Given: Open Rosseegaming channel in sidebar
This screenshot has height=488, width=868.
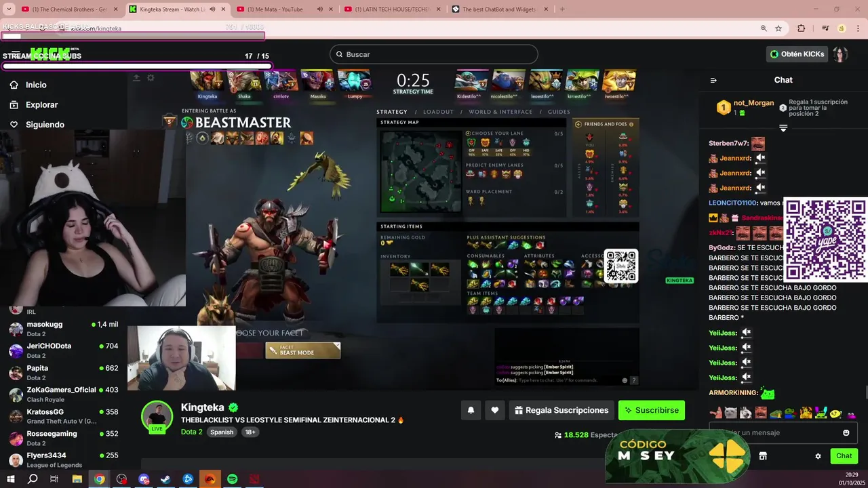Looking at the screenshot, I should 64,438.
